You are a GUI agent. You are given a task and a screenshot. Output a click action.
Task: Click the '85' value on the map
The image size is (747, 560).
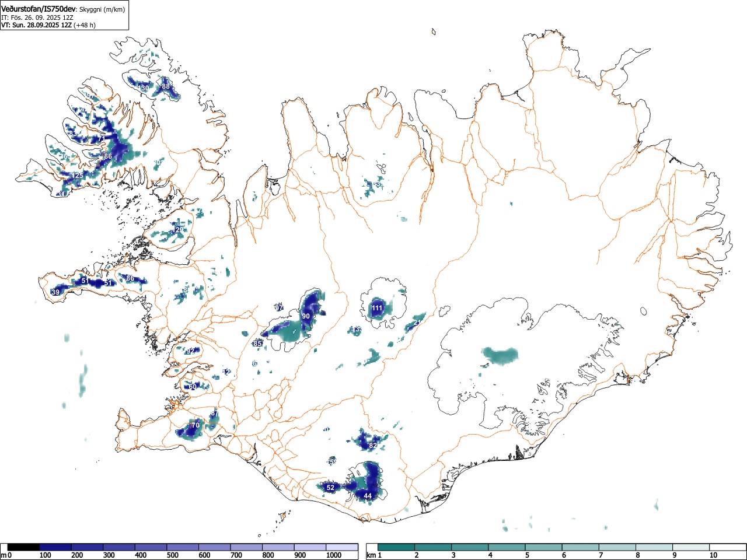pyautogui.click(x=257, y=344)
